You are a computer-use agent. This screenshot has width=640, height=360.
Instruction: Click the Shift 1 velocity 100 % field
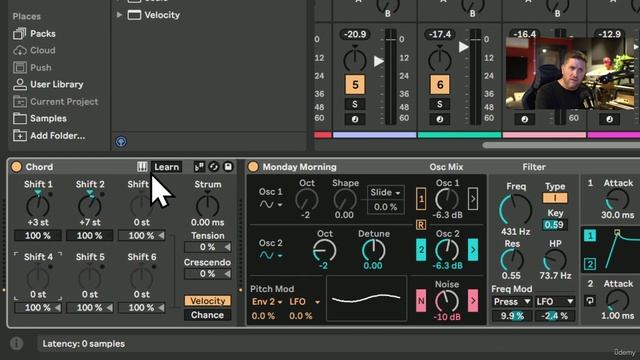(38, 236)
